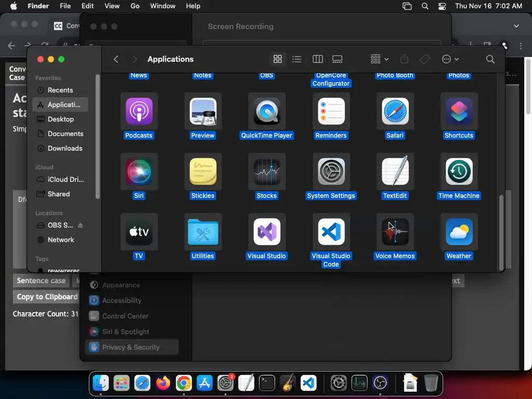The image size is (532, 399).
Task: Open the Edit menu
Action: 87,6
